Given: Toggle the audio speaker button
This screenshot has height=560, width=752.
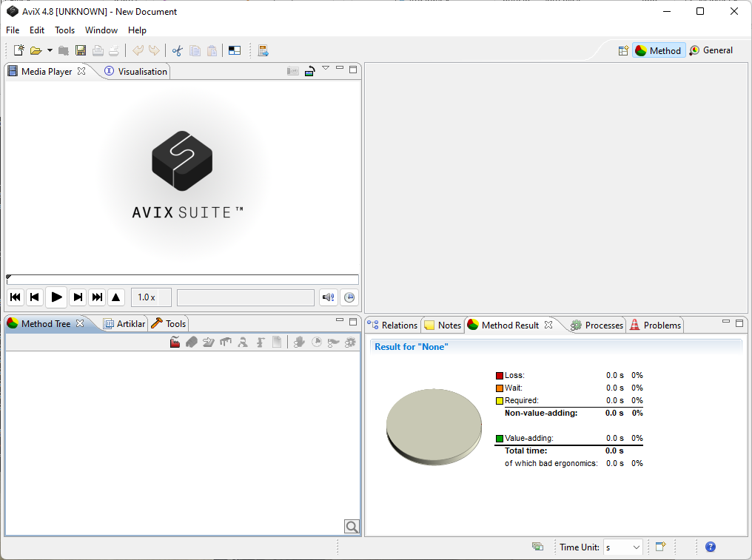Looking at the screenshot, I should tap(329, 297).
